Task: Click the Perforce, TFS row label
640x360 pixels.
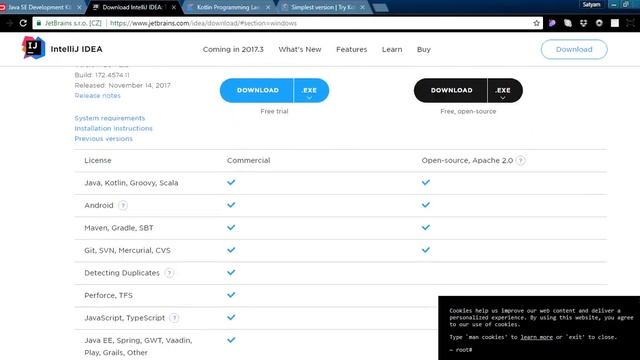Action: pyautogui.click(x=109, y=296)
